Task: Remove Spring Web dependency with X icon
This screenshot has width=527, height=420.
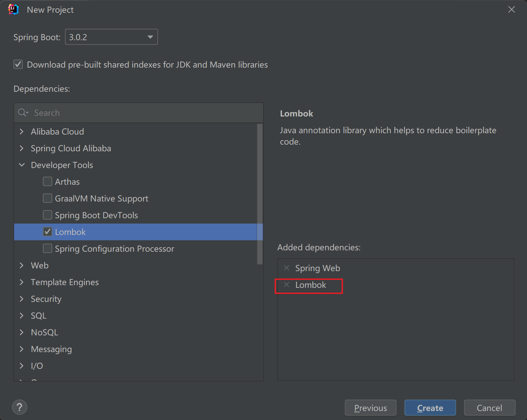Action: [287, 268]
